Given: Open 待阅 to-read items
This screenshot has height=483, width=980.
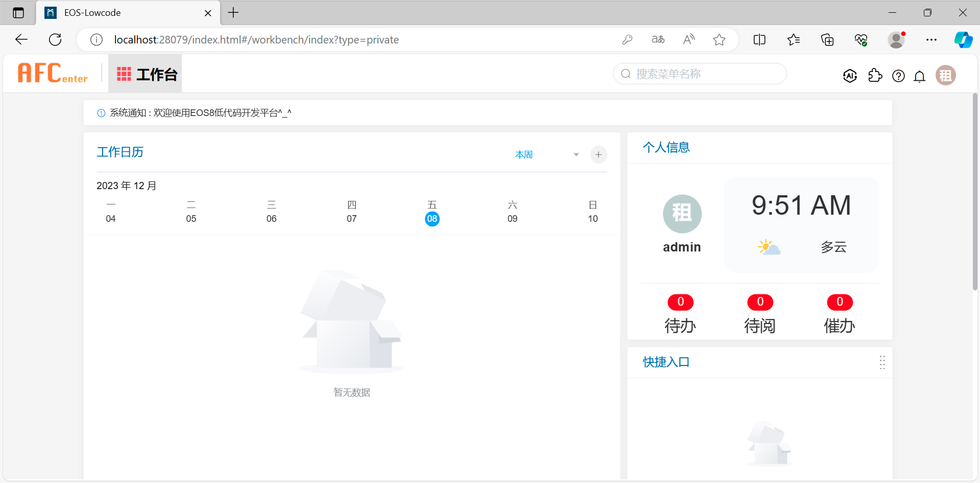Looking at the screenshot, I should point(759,325).
